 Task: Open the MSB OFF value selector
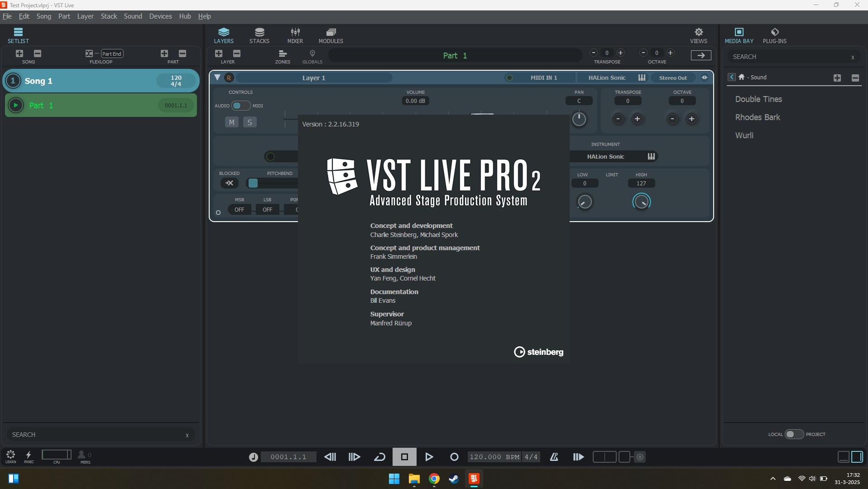239,209
